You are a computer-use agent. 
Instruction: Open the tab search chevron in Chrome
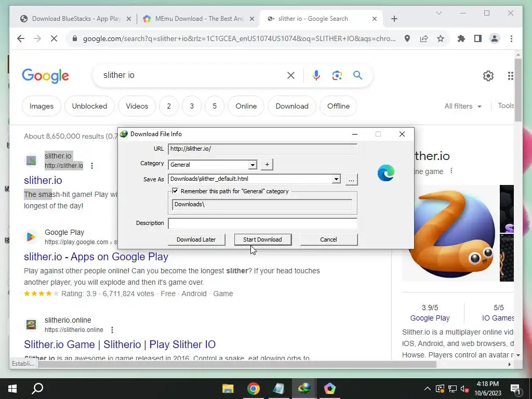[438, 13]
